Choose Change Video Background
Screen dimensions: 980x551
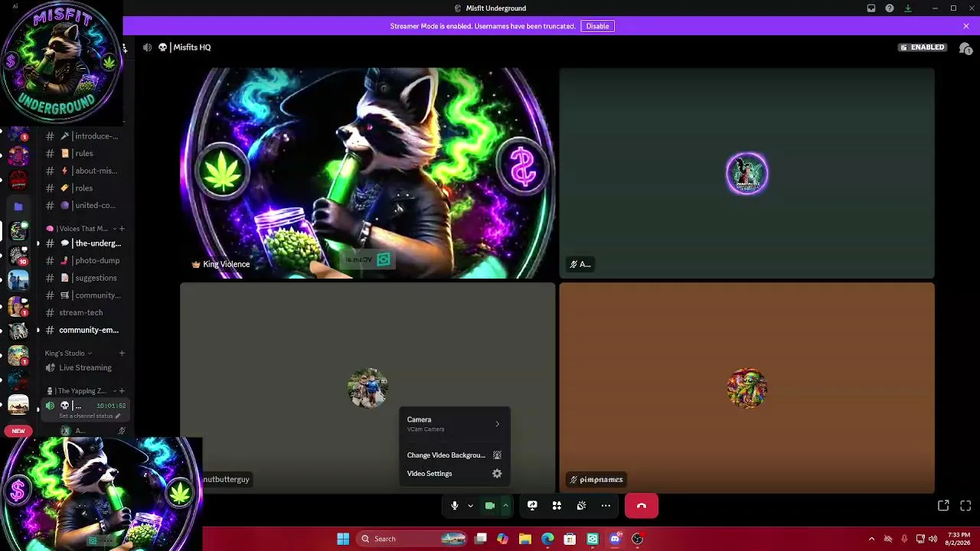(x=454, y=455)
